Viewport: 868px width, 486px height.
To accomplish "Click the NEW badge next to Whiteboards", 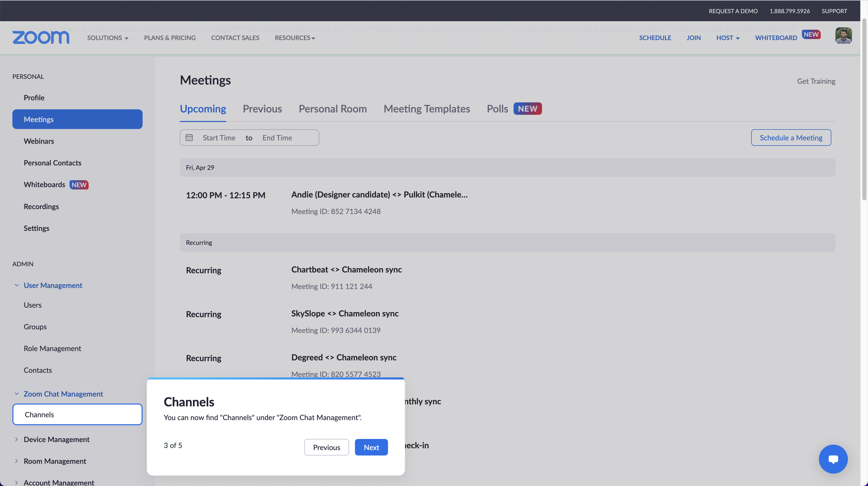I will [79, 185].
